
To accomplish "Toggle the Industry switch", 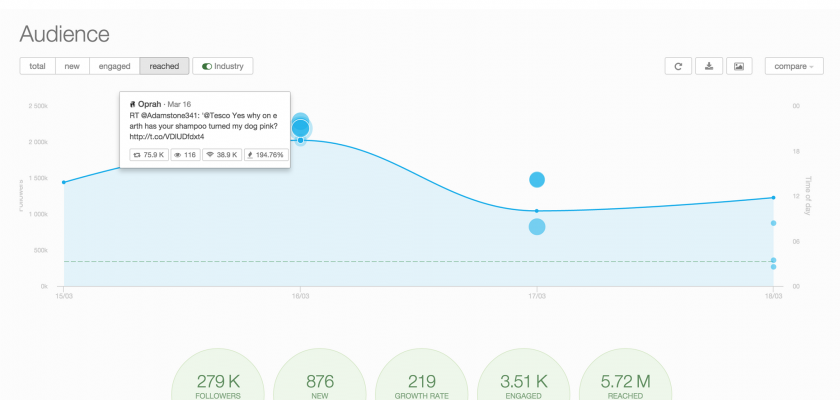I will click(x=223, y=66).
